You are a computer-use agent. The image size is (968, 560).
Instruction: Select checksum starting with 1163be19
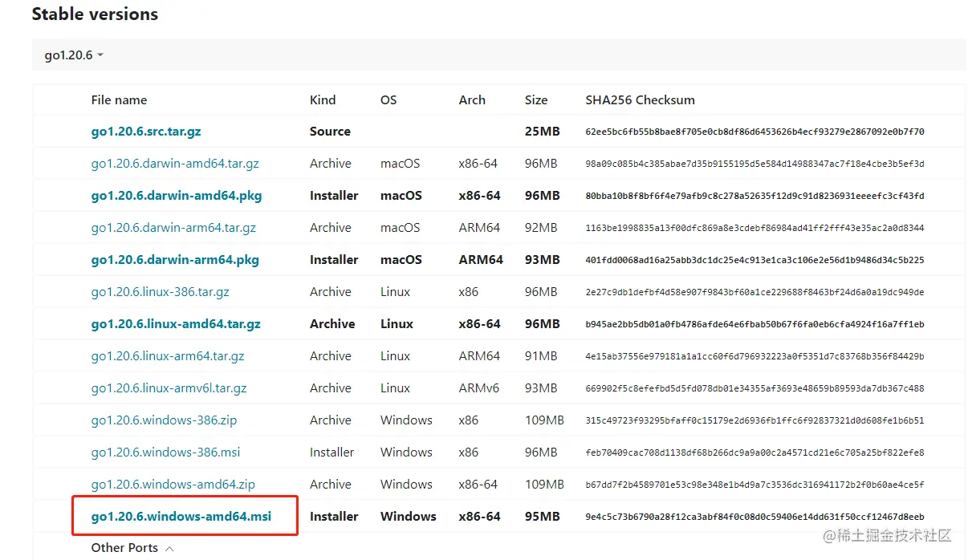pyautogui.click(x=755, y=228)
